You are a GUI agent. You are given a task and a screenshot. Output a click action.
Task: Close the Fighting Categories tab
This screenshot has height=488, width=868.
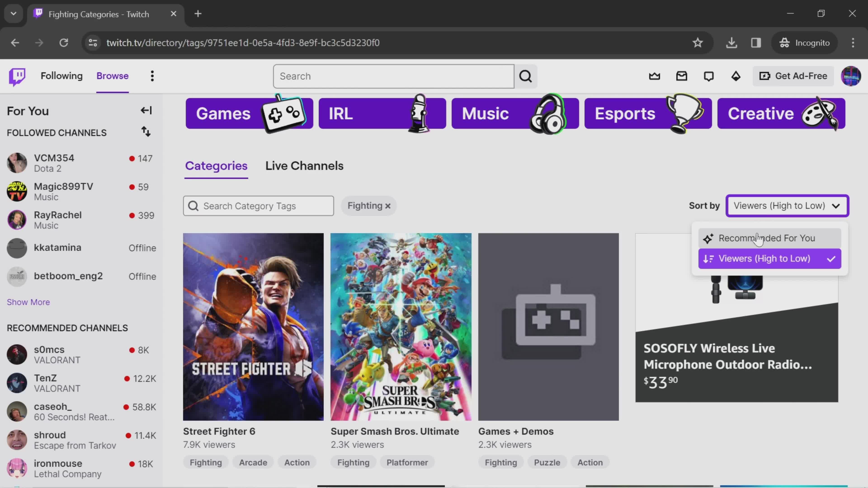pyautogui.click(x=174, y=14)
